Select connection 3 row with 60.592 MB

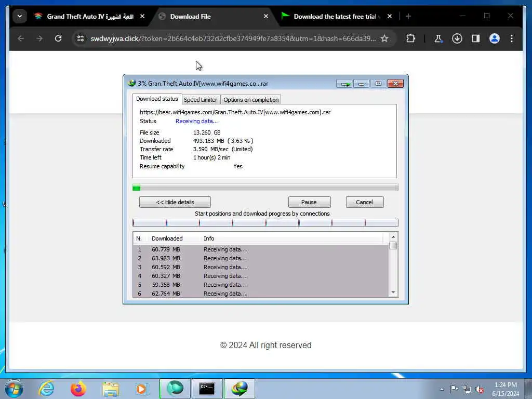(x=261, y=267)
